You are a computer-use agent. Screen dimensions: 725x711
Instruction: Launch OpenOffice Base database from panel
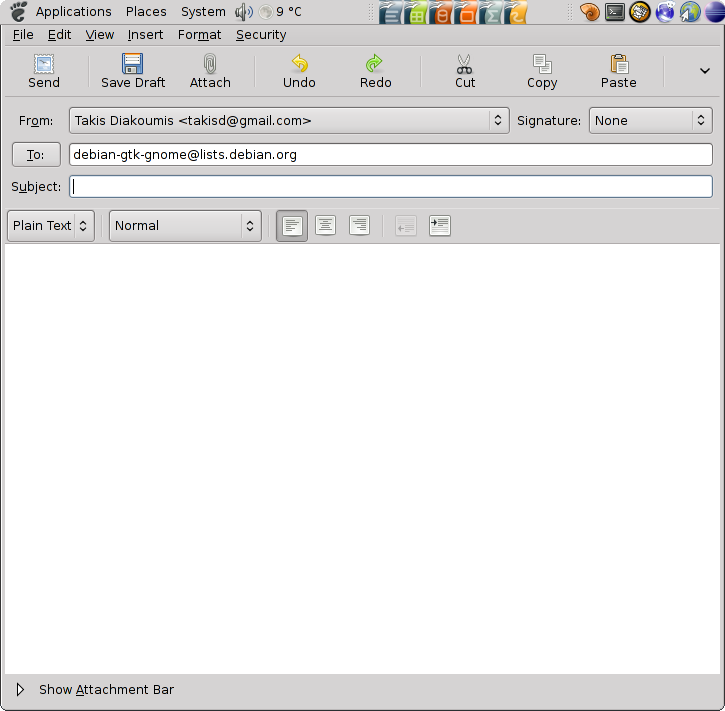click(441, 12)
